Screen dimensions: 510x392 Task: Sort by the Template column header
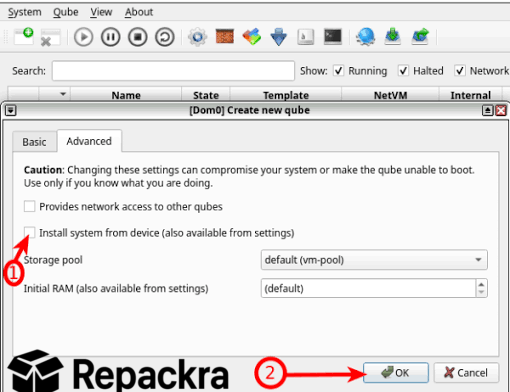[286, 95]
